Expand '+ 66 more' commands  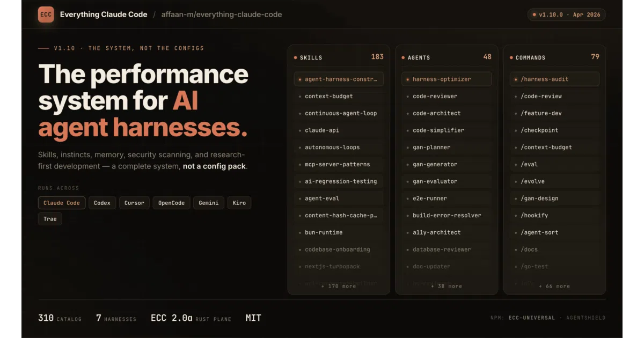tap(554, 286)
